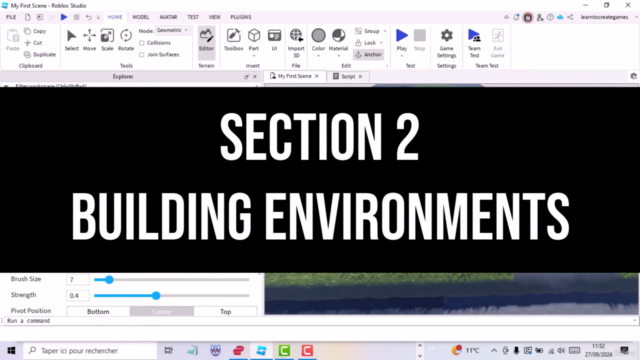Toggle the Anchor button

pos(369,54)
